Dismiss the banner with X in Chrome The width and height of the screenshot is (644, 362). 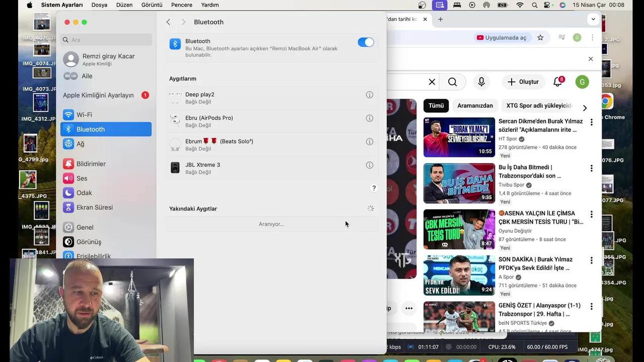point(591,59)
